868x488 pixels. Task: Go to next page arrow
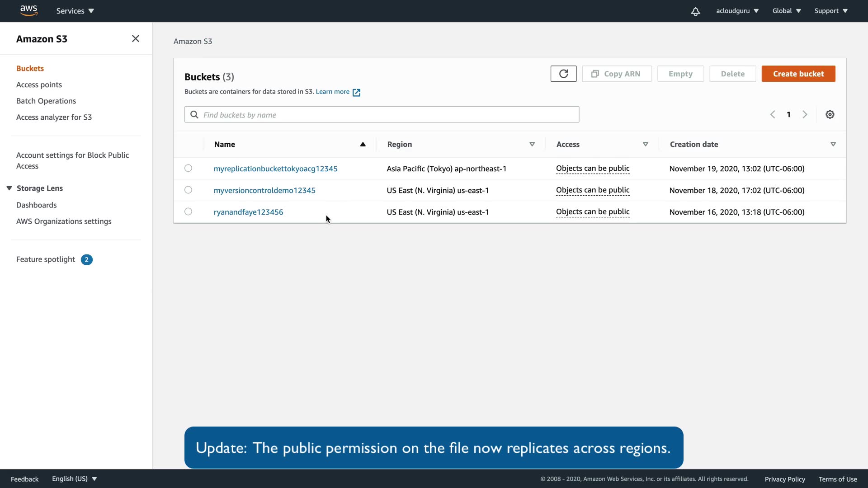805,115
